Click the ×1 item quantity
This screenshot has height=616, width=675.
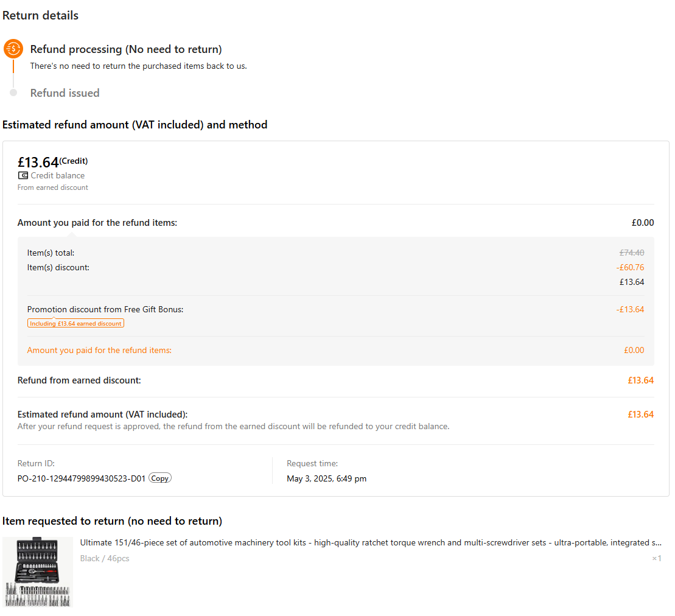coord(656,558)
